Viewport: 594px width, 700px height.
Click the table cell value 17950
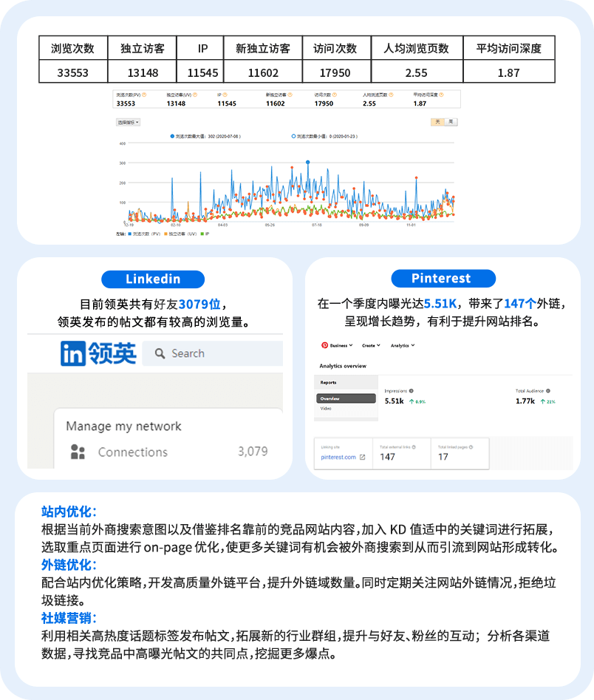coord(335,72)
